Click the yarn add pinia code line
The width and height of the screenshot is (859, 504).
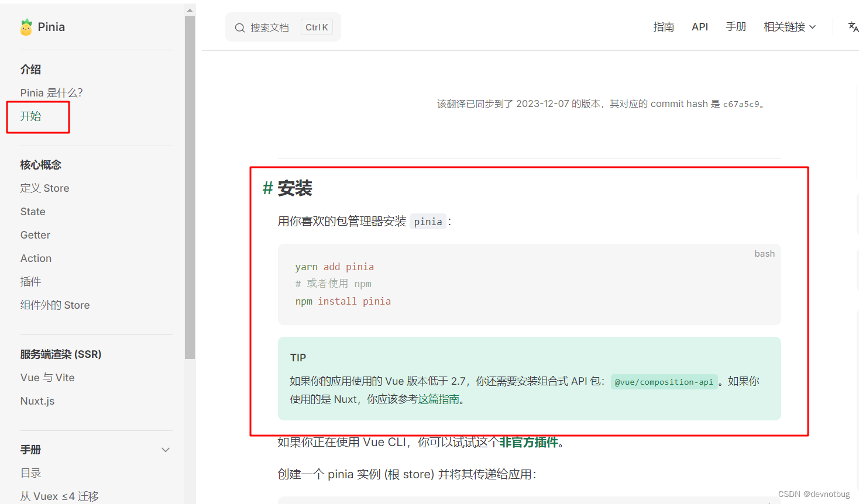coord(334,267)
